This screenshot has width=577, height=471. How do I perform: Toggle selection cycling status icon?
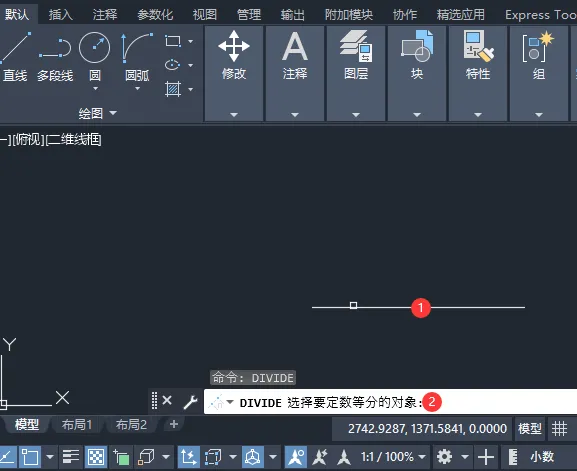click(121, 457)
